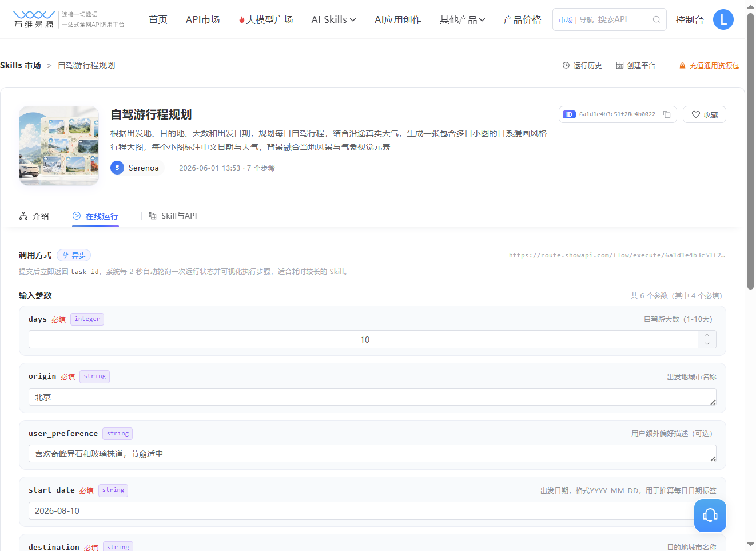Image resolution: width=756 pixels, height=551 pixels.
Task: Go to 大模型广场
Action: pos(266,19)
